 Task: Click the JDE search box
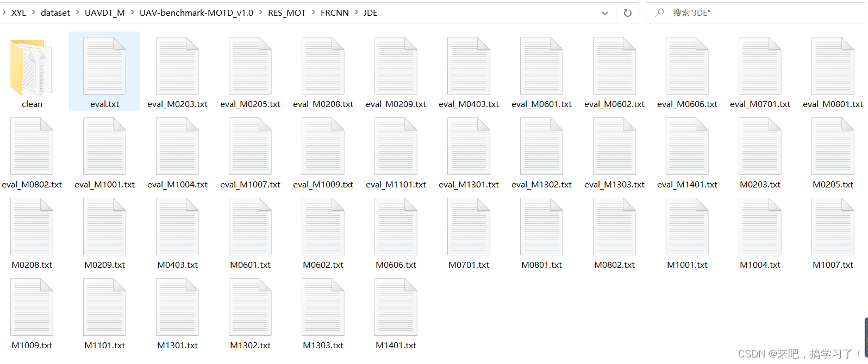tap(755, 13)
